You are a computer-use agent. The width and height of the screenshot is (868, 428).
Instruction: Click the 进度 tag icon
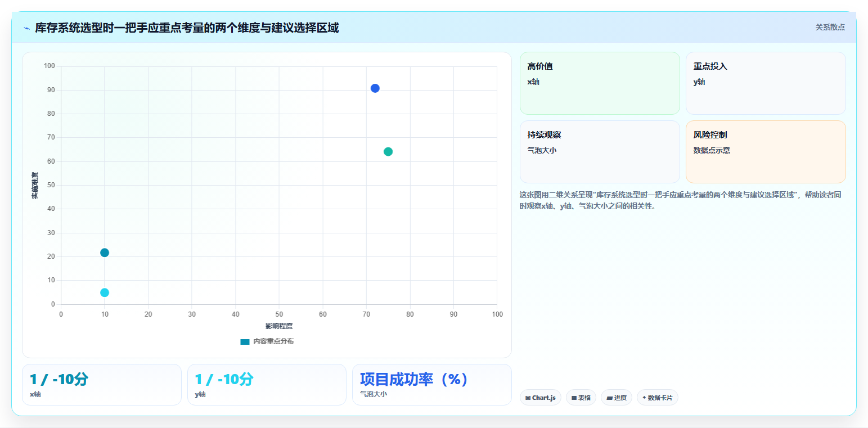pos(609,398)
